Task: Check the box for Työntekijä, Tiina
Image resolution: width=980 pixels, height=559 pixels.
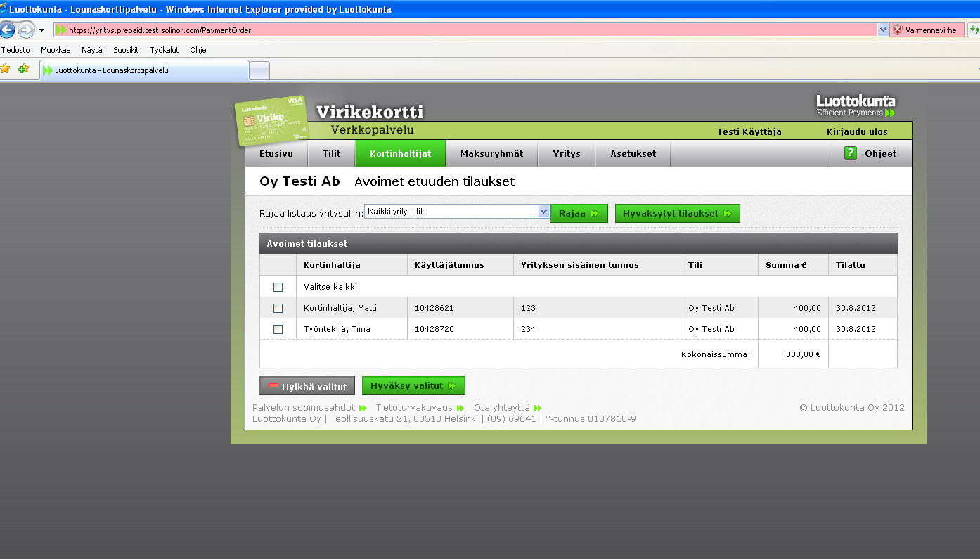Action: pyautogui.click(x=278, y=329)
